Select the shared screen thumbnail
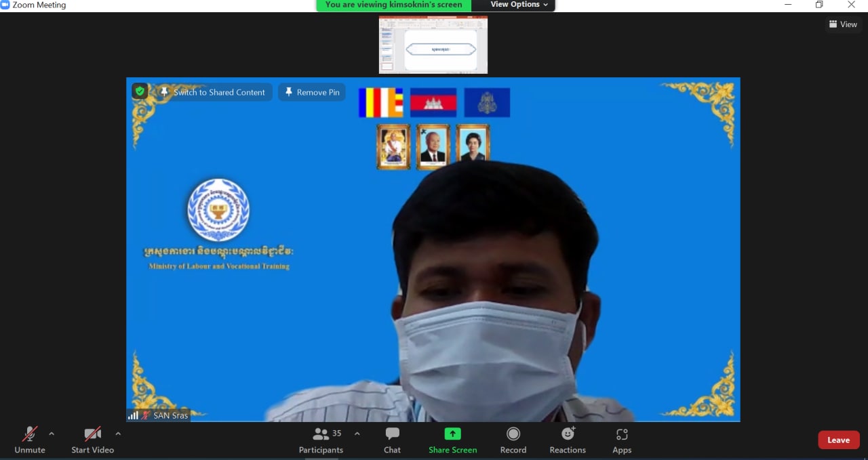 (433, 45)
